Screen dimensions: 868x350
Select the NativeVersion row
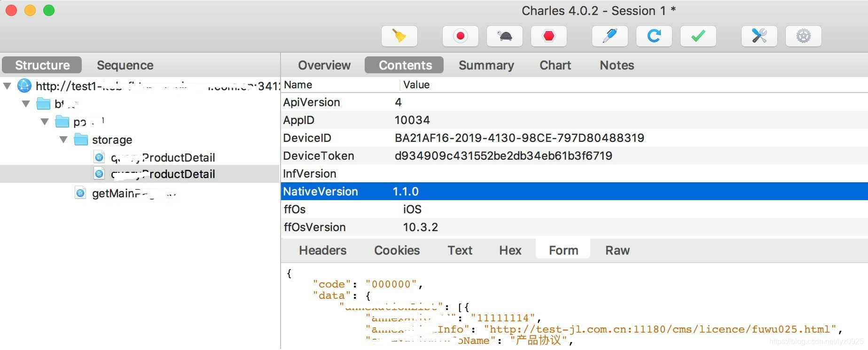coord(574,191)
